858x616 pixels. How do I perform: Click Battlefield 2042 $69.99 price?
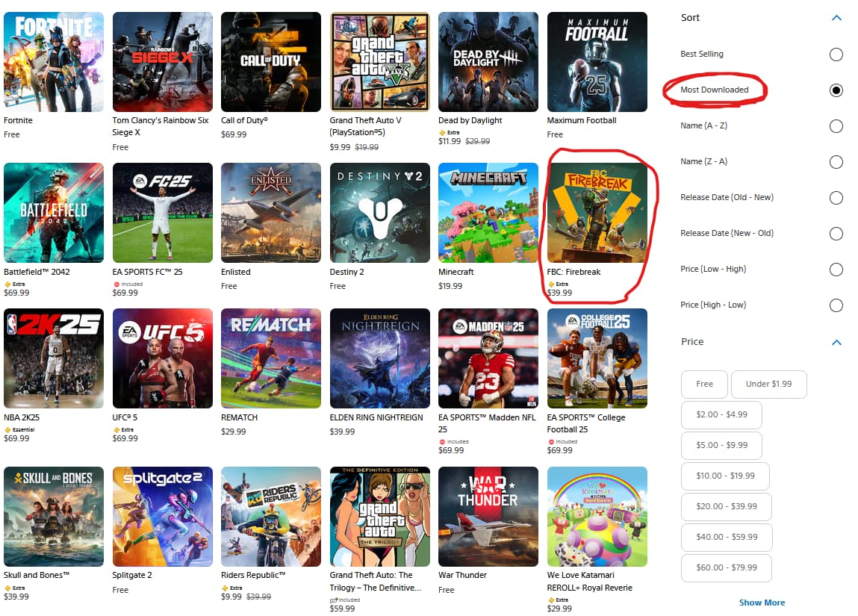[x=16, y=293]
